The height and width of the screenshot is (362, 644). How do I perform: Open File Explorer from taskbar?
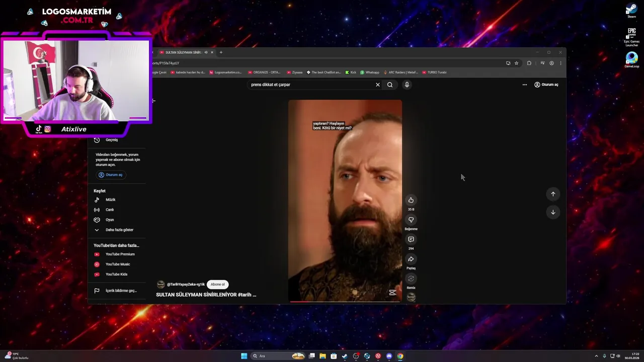click(323, 356)
